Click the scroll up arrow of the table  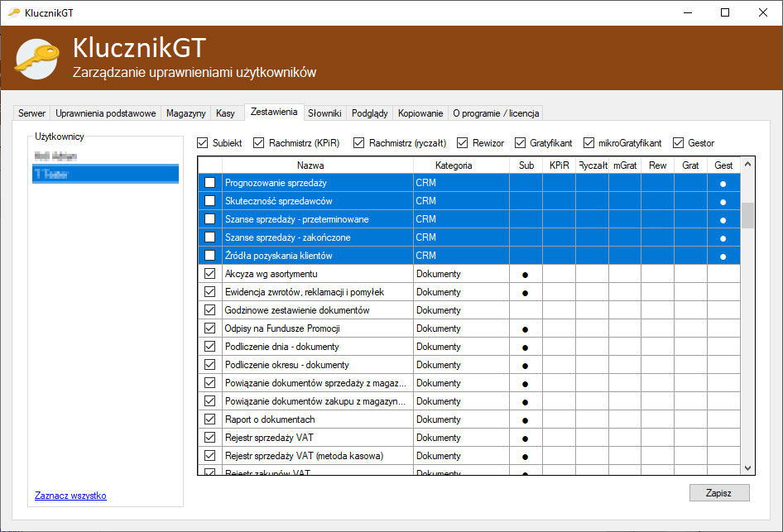(x=747, y=164)
